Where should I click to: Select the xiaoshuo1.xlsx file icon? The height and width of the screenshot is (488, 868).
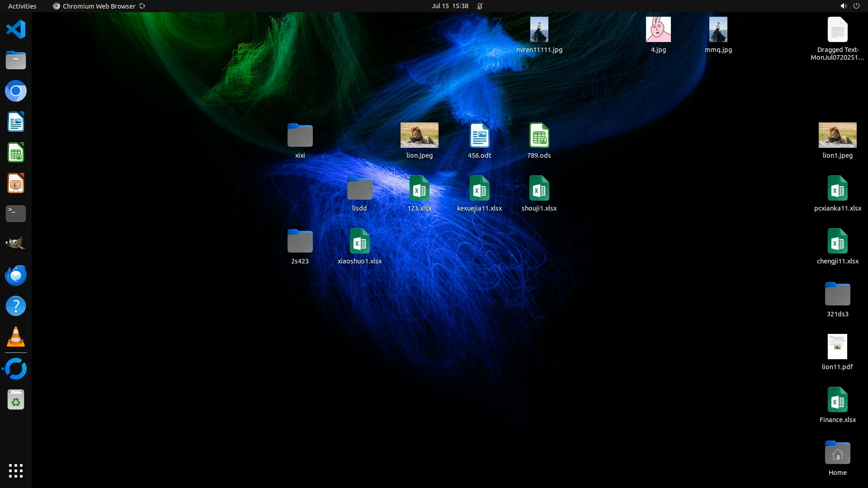(x=359, y=242)
